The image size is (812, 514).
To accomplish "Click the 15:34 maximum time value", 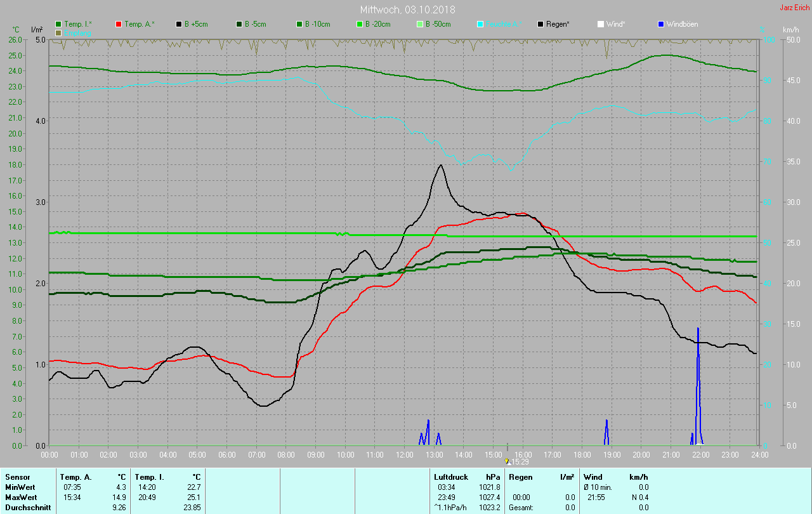I will coord(72,498).
